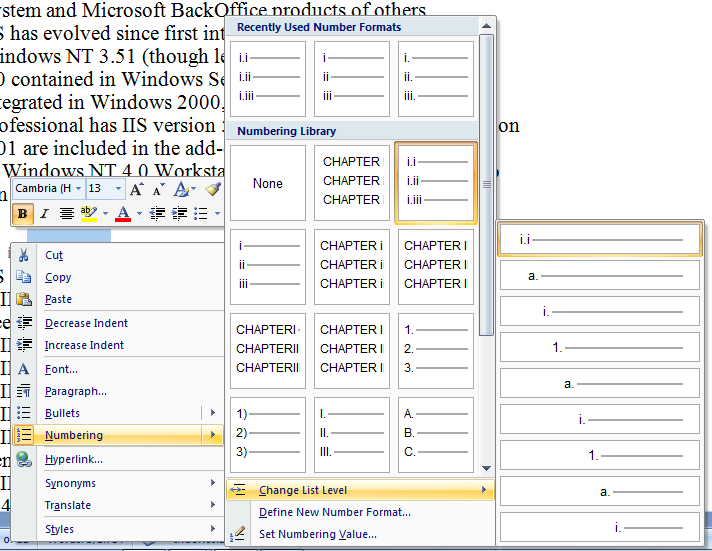This screenshot has width=712, height=551.
Task: Open the font color dropdown arrow
Action: (139, 213)
